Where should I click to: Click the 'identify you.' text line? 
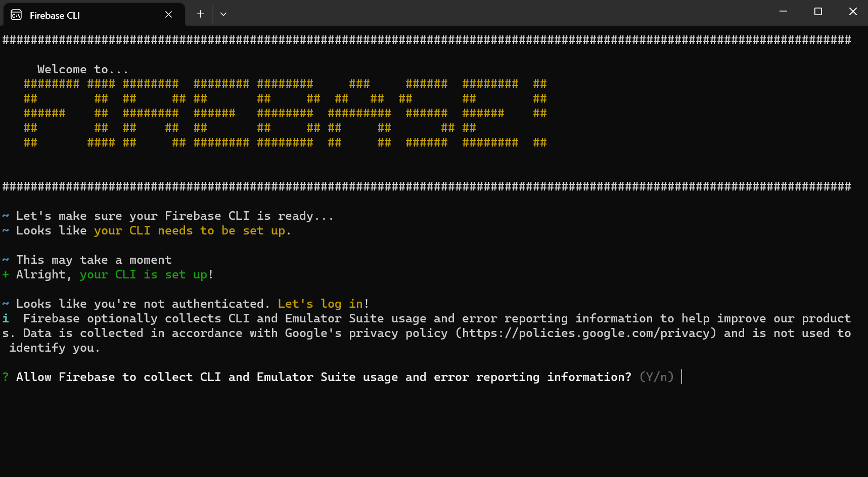pyautogui.click(x=55, y=348)
